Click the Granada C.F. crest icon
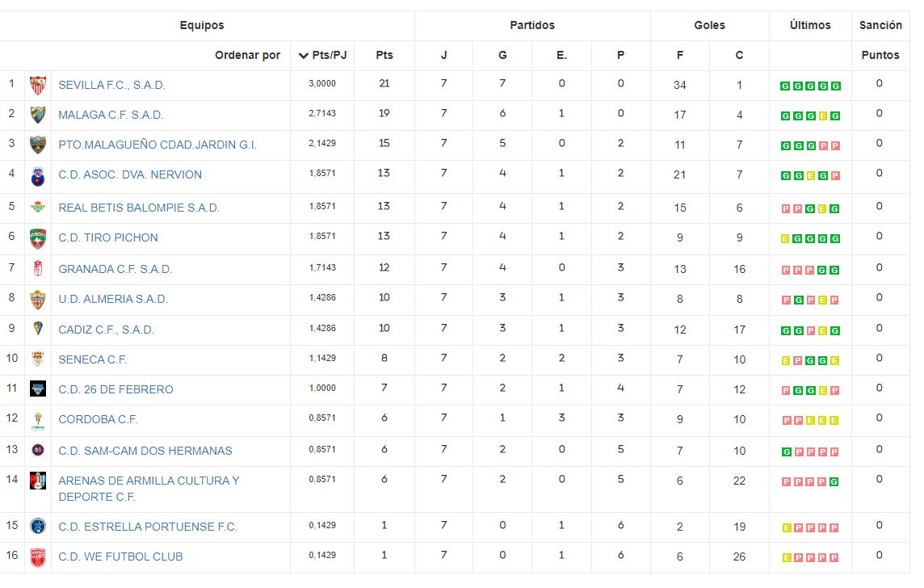 coord(38,269)
